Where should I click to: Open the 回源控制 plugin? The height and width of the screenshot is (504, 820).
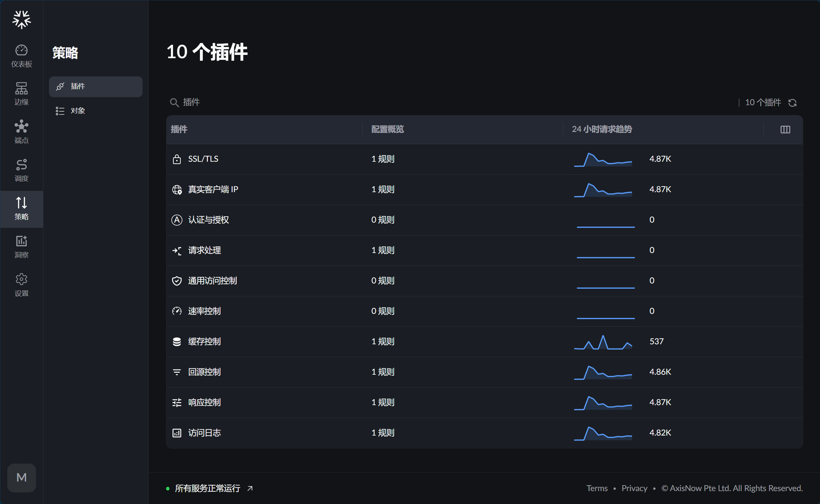pos(205,372)
